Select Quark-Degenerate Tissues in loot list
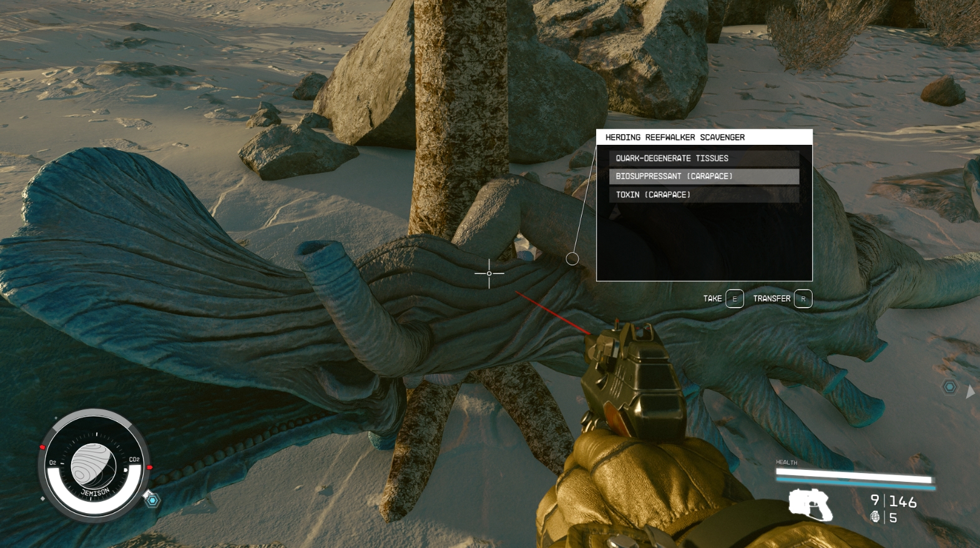Viewport: 980px width, 548px height. (703, 159)
